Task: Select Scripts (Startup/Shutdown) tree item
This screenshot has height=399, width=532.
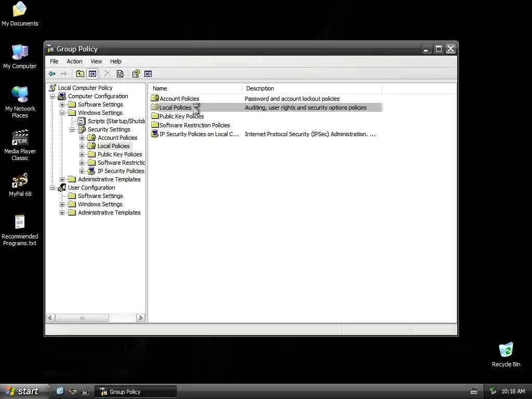Action: pyautogui.click(x=116, y=121)
